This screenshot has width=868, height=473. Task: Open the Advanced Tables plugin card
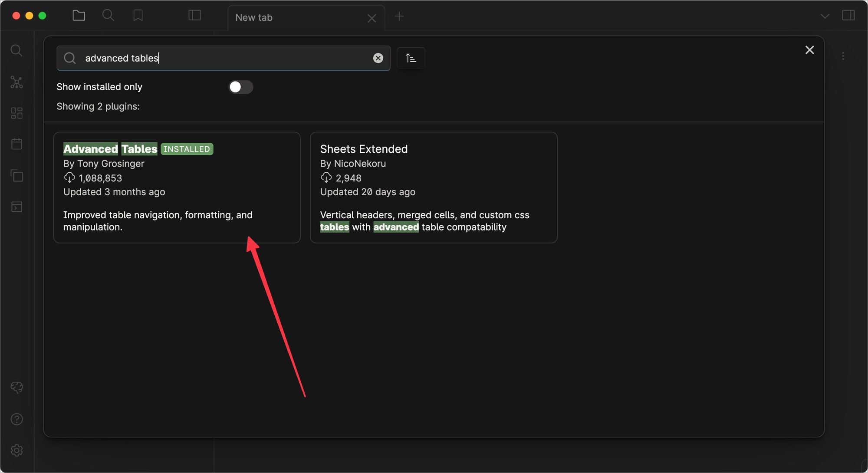[x=177, y=187]
